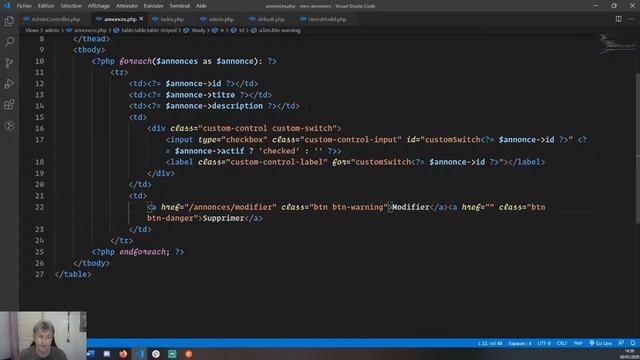Click line number 10 in the gutter
This screenshot has width=640, height=360.
coord(40,61)
